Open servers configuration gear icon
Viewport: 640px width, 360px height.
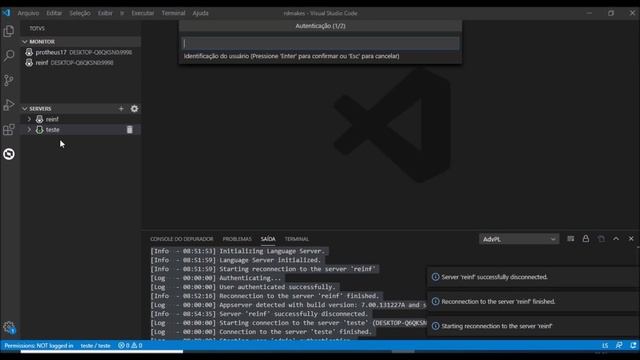point(134,109)
